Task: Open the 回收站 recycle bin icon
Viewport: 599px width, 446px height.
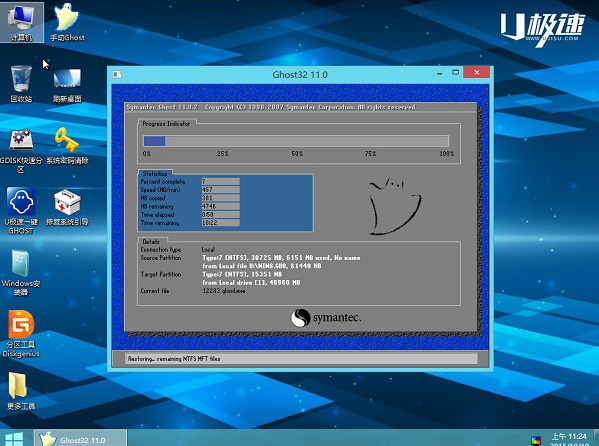Action: (x=21, y=84)
